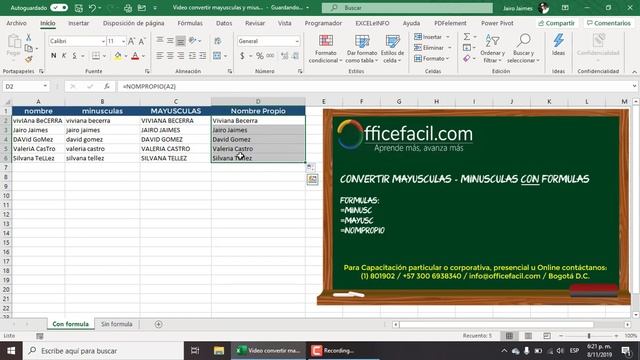Select the Format Painter brush icon
Image resolution: width=640 pixels, height=360 pixels.
click(29, 59)
